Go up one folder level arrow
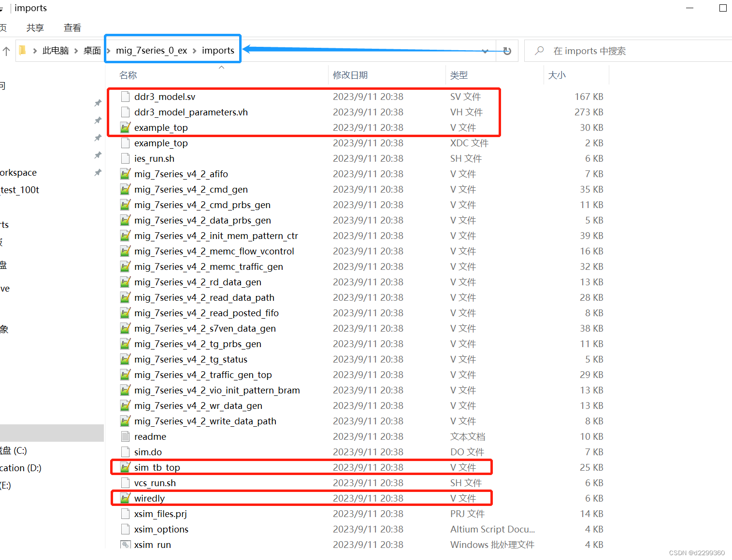The image size is (732, 560). [x=6, y=51]
